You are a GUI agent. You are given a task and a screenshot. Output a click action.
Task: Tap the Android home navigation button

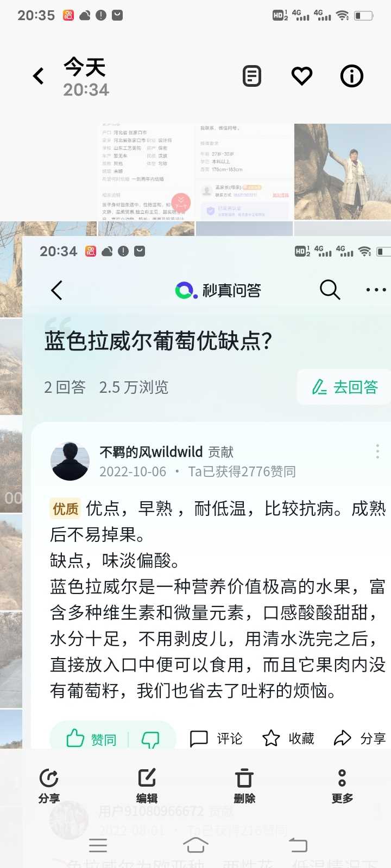click(195, 845)
